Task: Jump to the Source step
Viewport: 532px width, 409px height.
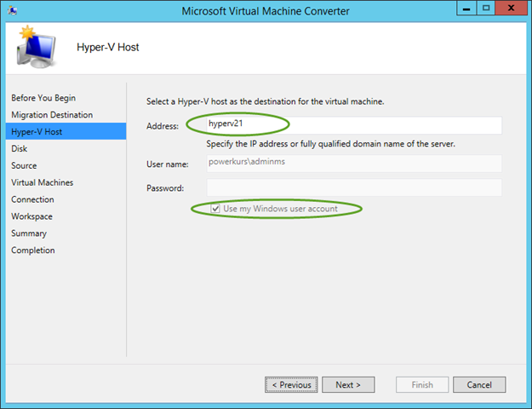Action: coord(24,166)
